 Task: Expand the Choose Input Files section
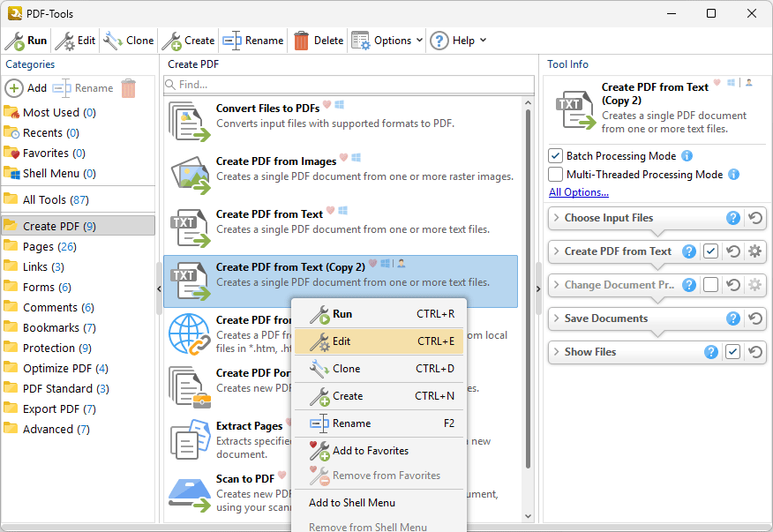point(556,218)
